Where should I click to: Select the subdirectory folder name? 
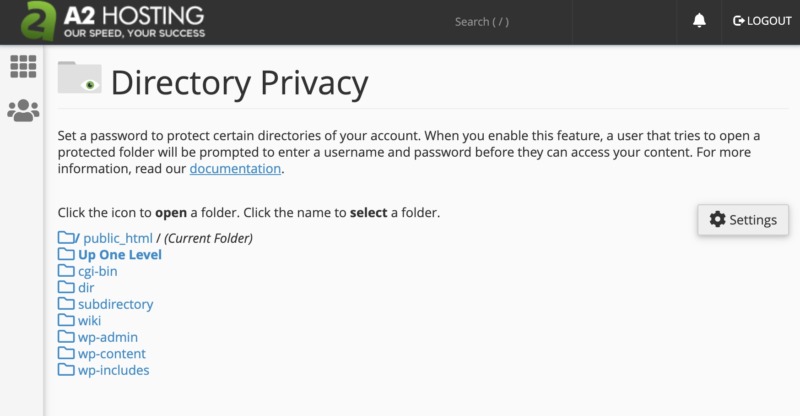(115, 304)
